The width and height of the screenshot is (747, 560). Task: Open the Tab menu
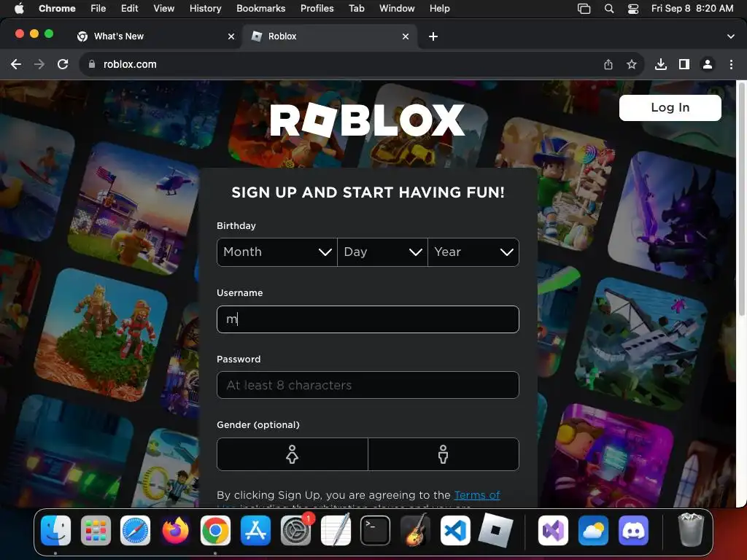[356, 9]
